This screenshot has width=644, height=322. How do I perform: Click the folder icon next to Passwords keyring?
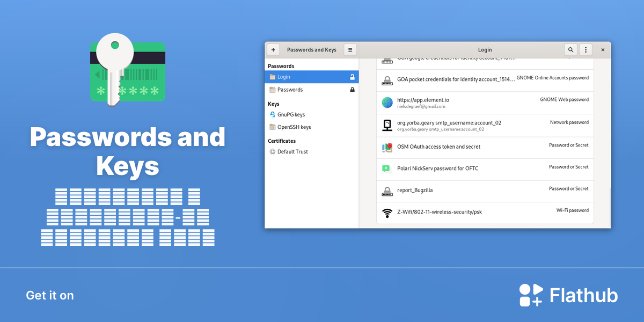click(x=273, y=90)
